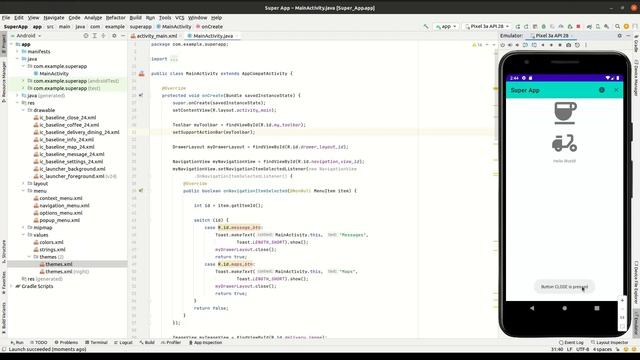
Task: Open the Device Manager side tool window
Action: 636,77
